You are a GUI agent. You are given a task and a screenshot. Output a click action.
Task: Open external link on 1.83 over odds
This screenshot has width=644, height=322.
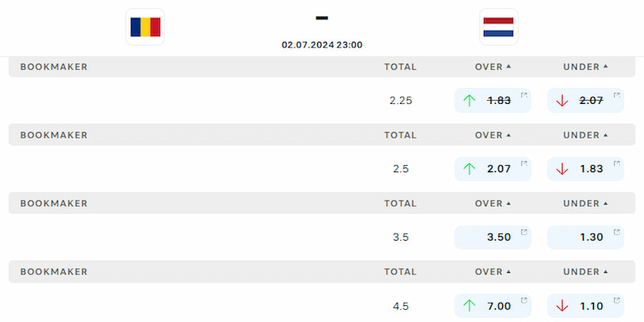coord(524,95)
